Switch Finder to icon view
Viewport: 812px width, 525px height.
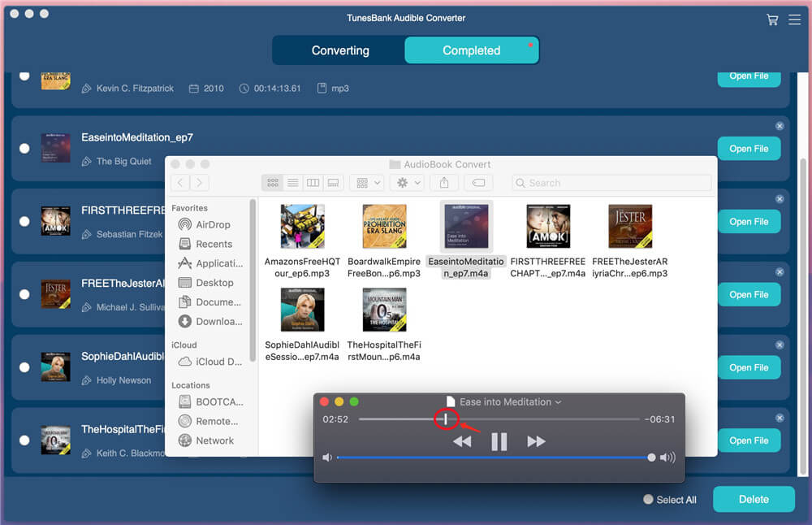272,182
